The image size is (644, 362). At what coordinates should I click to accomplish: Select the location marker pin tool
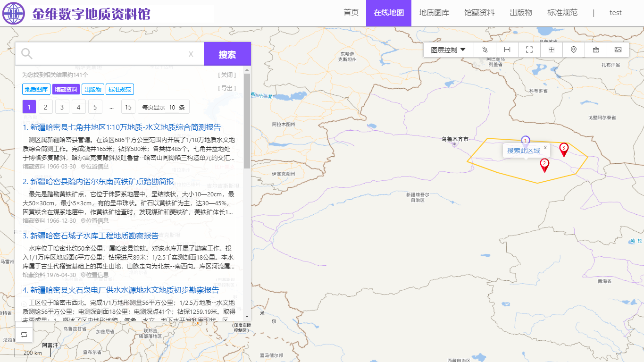[x=574, y=50]
